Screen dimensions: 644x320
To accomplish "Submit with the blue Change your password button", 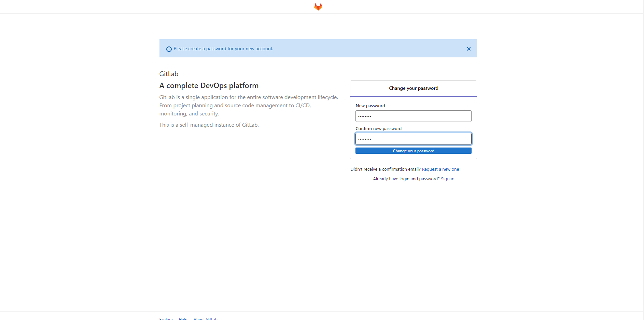I will 414,151.
